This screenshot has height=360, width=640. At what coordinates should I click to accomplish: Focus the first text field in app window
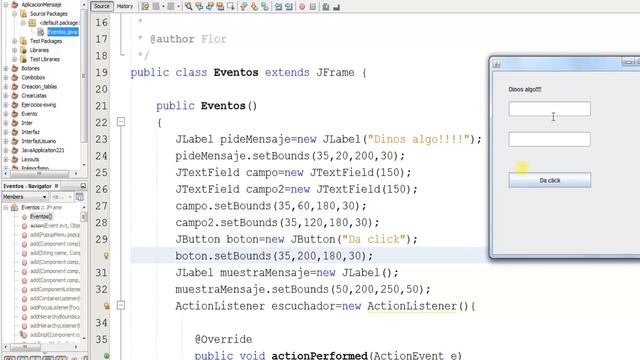[549, 109]
